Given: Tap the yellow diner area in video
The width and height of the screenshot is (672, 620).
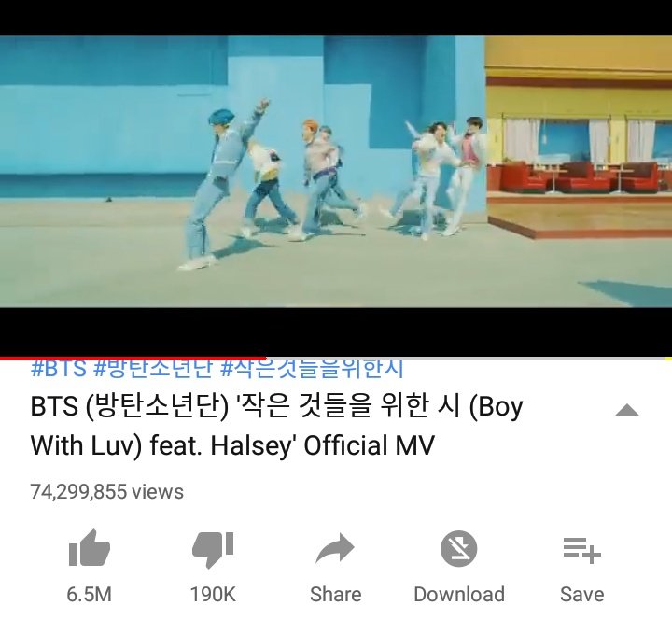Looking at the screenshot, I should coord(579,137).
